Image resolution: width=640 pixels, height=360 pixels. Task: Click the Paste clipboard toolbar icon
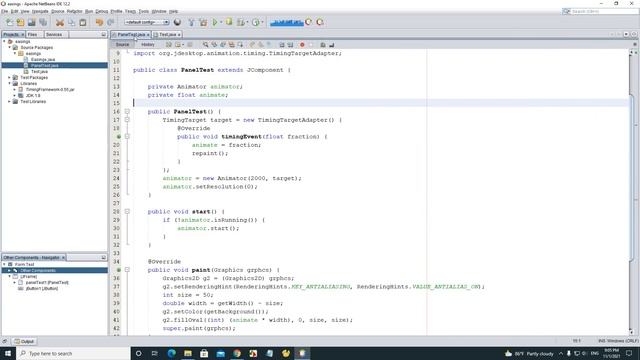click(83, 22)
